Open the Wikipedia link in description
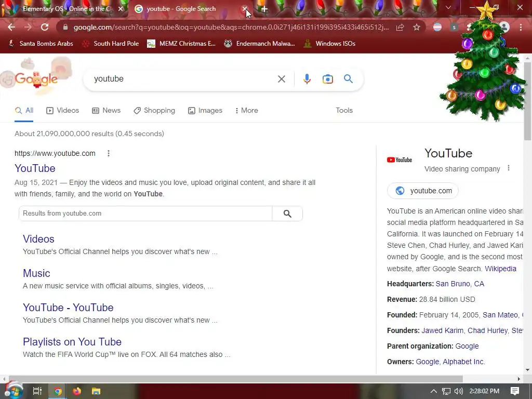Viewport: 532px width, 399px height. (500, 269)
